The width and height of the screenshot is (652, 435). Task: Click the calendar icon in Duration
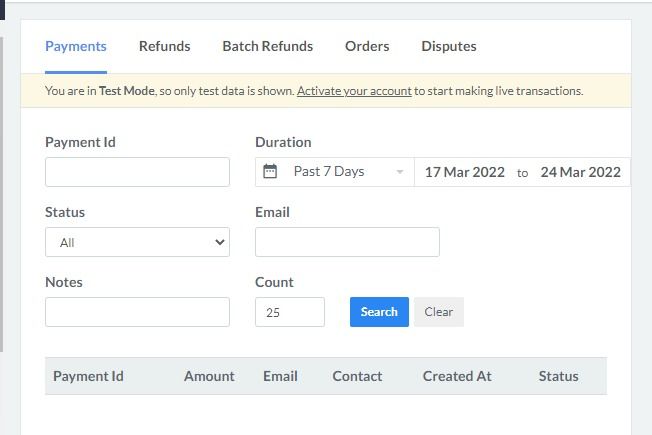[270, 171]
